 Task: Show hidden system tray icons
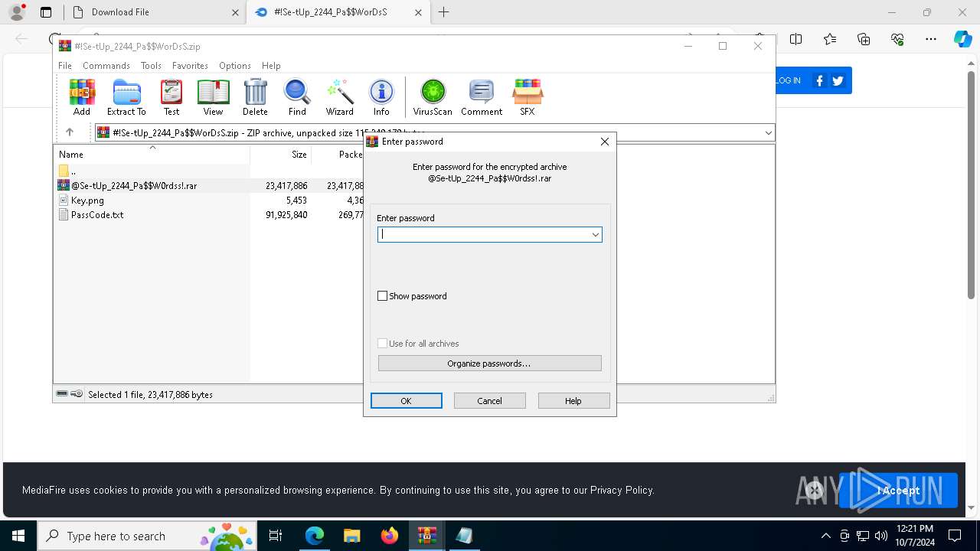click(825, 536)
